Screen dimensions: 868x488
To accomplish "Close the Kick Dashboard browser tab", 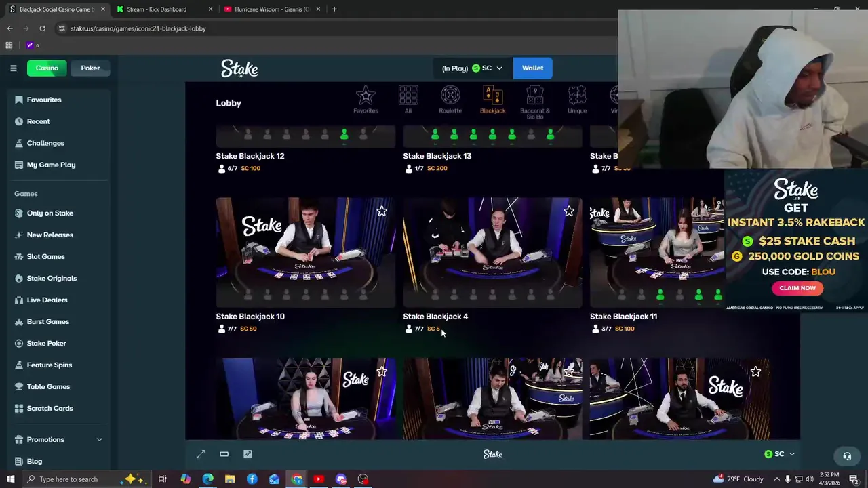I will [x=210, y=9].
